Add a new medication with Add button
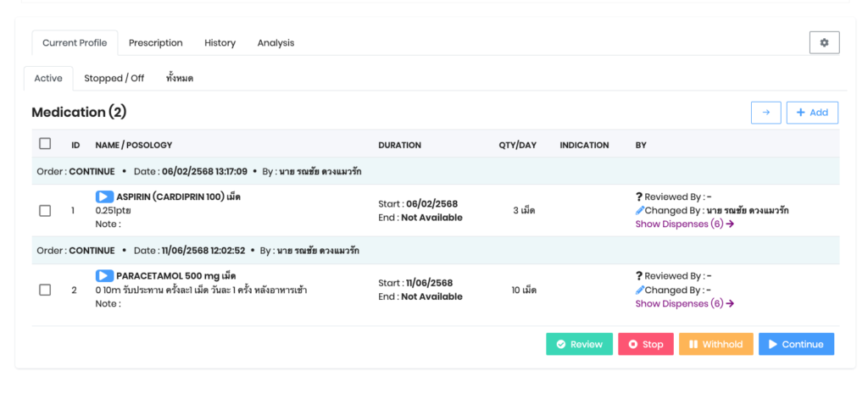This screenshot has width=868, height=393. click(x=812, y=113)
